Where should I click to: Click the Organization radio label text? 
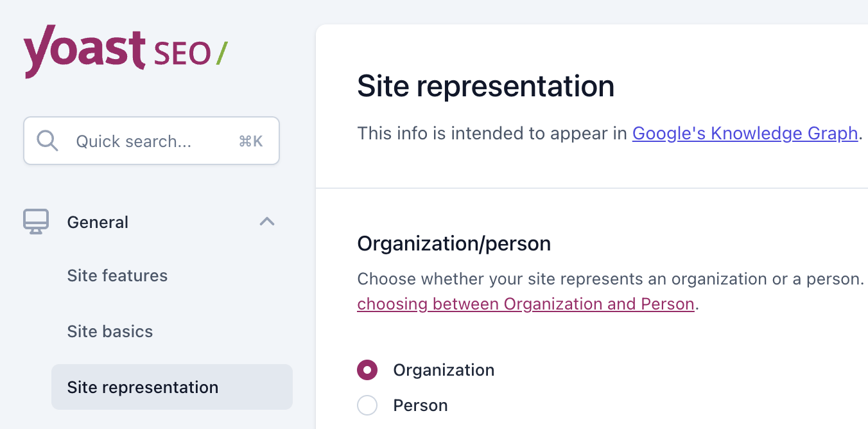[444, 370]
